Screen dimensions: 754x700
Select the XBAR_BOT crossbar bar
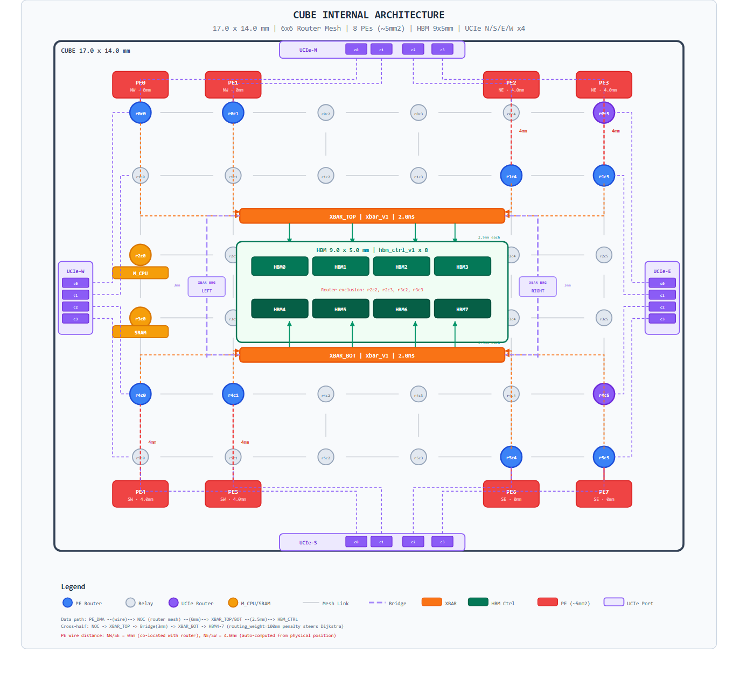(x=372, y=355)
